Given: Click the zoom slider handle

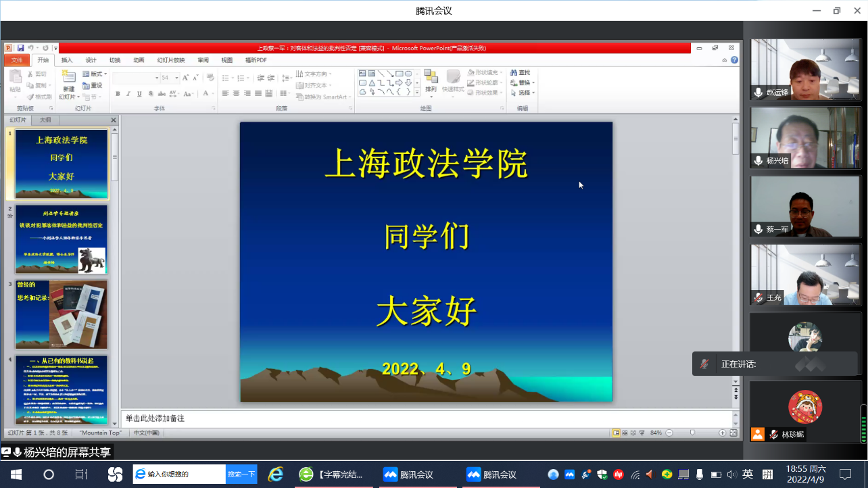Looking at the screenshot, I should [x=692, y=433].
